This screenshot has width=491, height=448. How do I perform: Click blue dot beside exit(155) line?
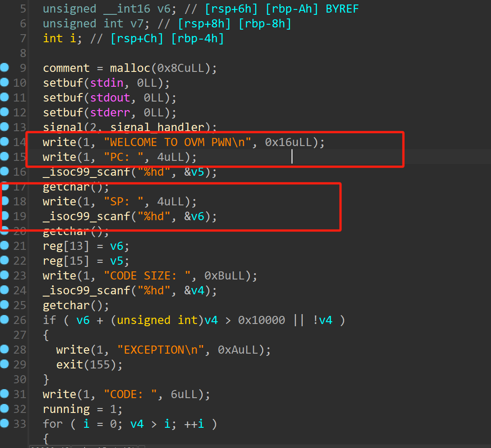coord(4,364)
